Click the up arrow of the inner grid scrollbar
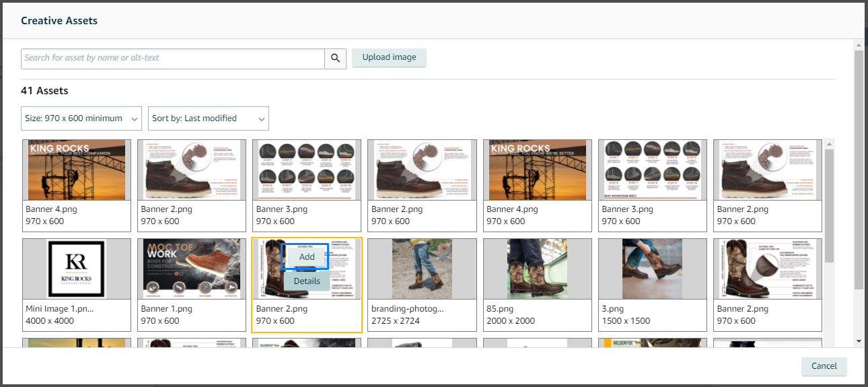The image size is (868, 387). point(829,143)
